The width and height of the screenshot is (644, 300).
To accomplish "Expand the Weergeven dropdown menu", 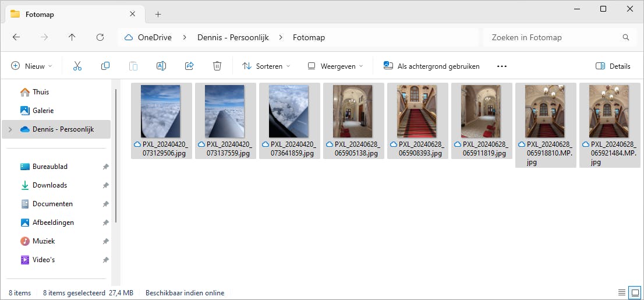I will (335, 66).
